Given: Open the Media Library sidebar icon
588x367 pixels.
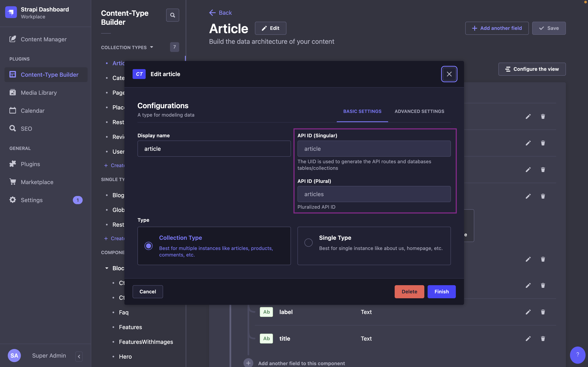Looking at the screenshot, I should (x=13, y=92).
